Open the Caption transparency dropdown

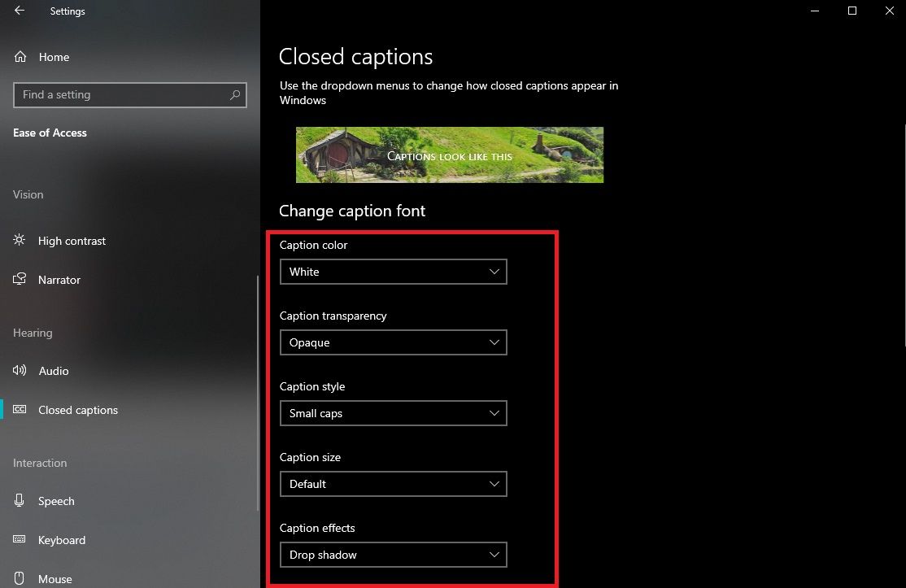coord(393,342)
